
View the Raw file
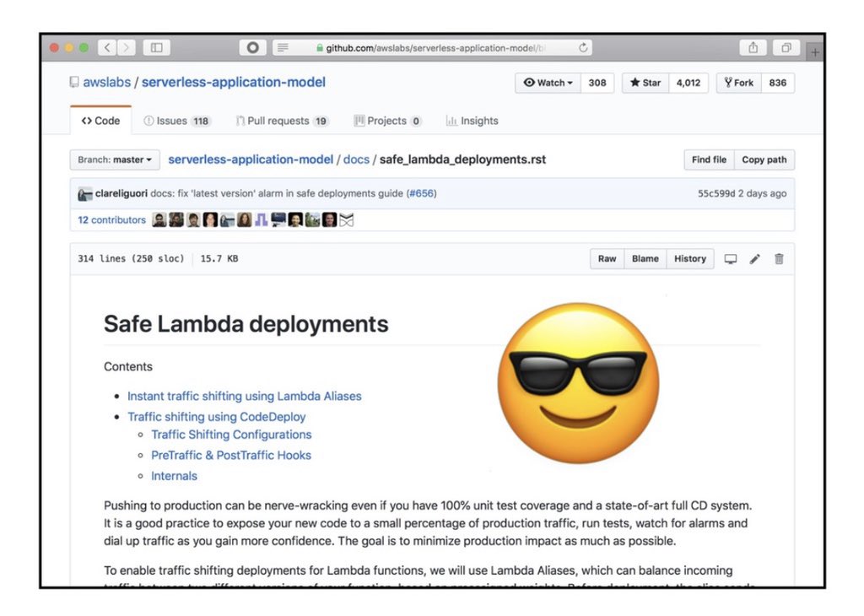[607, 259]
